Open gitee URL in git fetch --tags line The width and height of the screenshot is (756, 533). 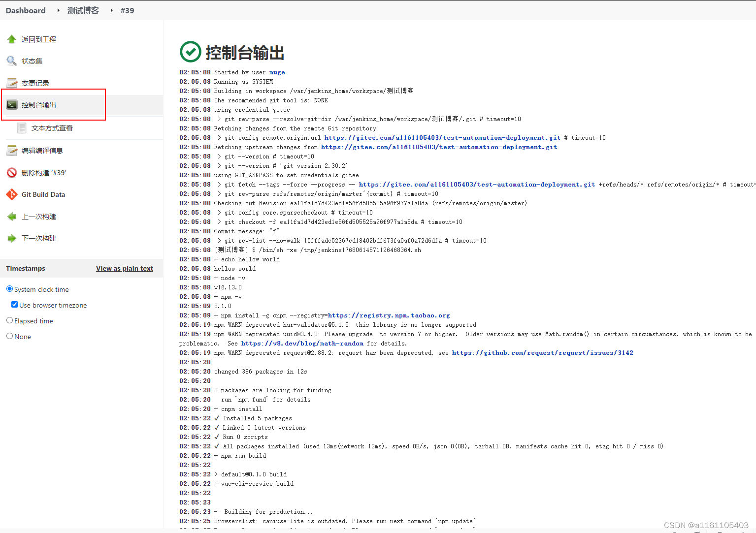coord(477,185)
